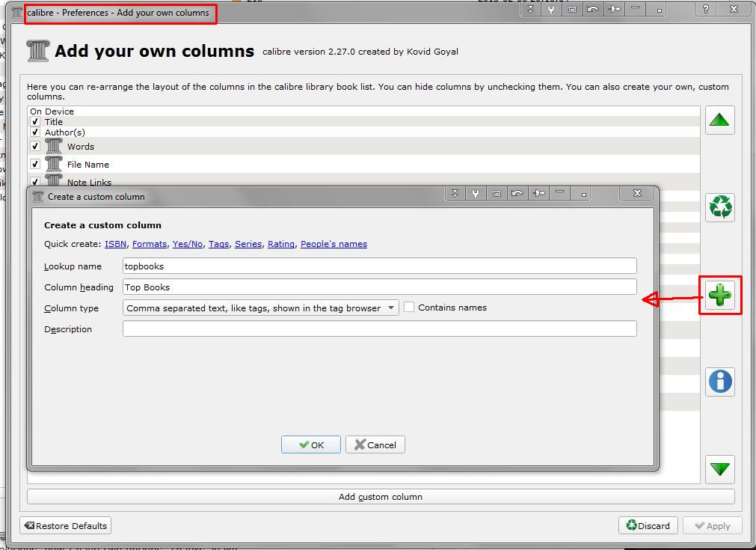
Task: Click the green recycle delete column icon
Action: pos(720,207)
